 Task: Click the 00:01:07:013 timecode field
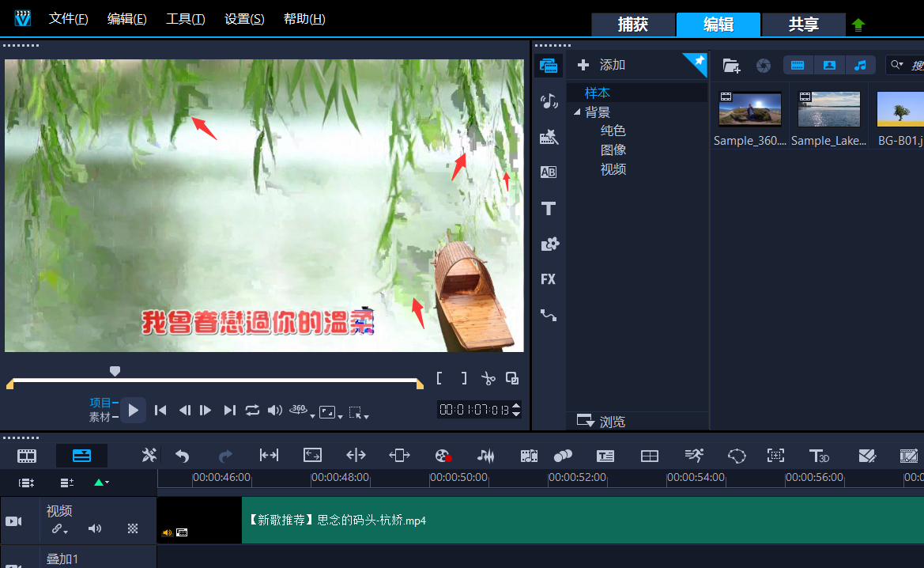[474, 409]
